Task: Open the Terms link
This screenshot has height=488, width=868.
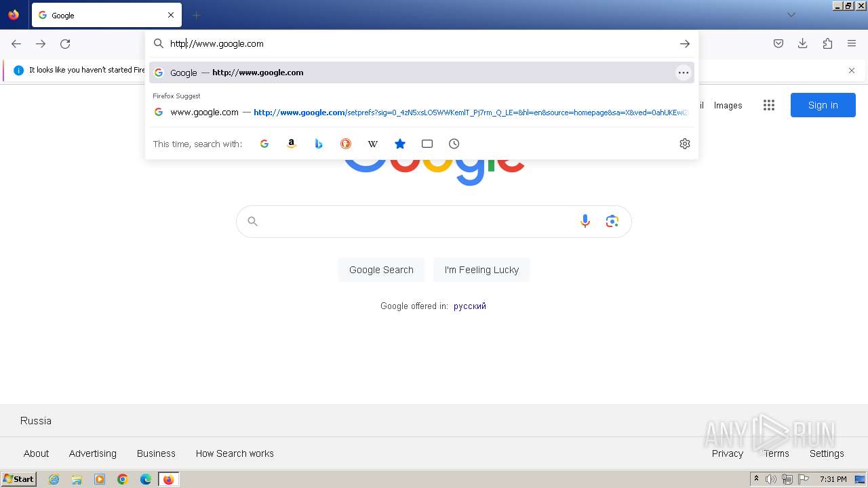Action: tap(776, 453)
